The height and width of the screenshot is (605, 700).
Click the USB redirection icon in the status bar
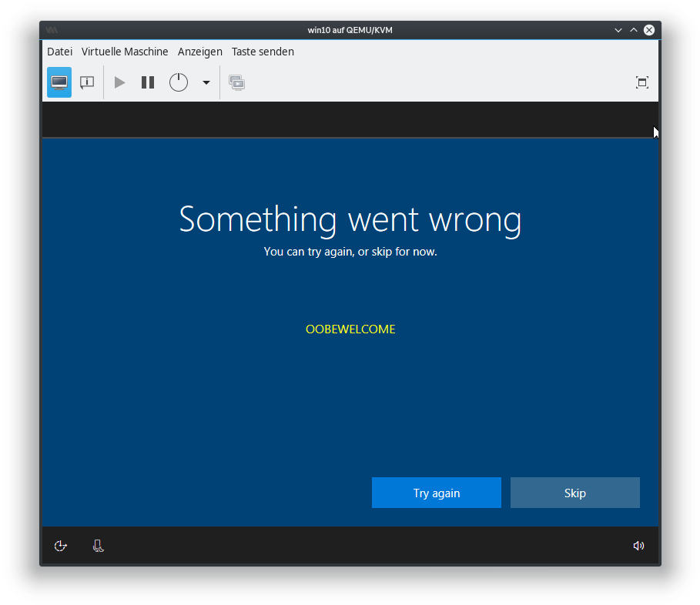pos(98,546)
